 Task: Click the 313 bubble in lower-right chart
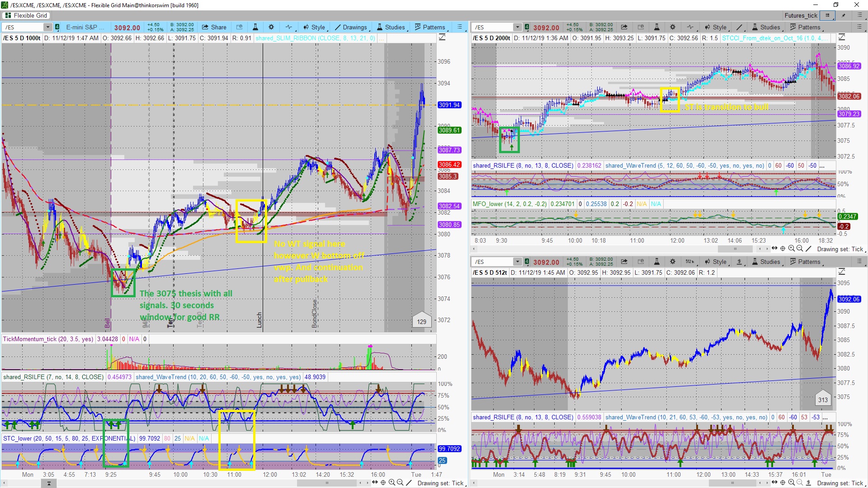(x=823, y=399)
